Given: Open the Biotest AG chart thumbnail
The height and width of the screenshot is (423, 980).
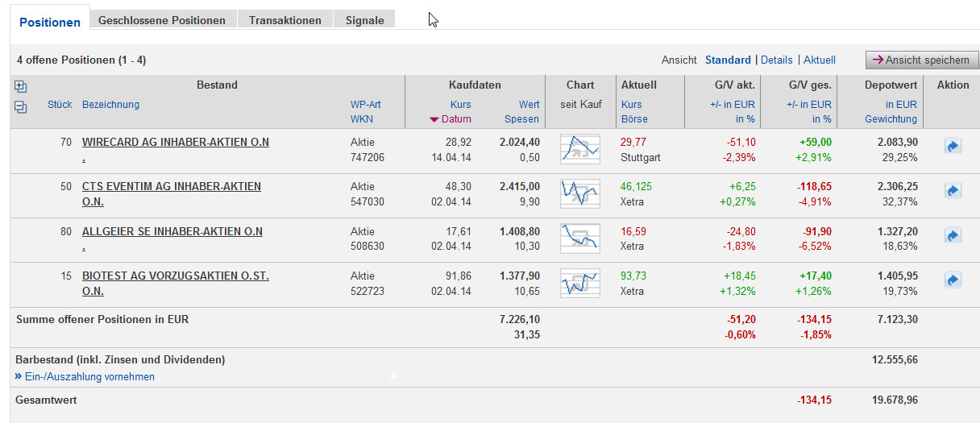Looking at the screenshot, I should point(580,282).
